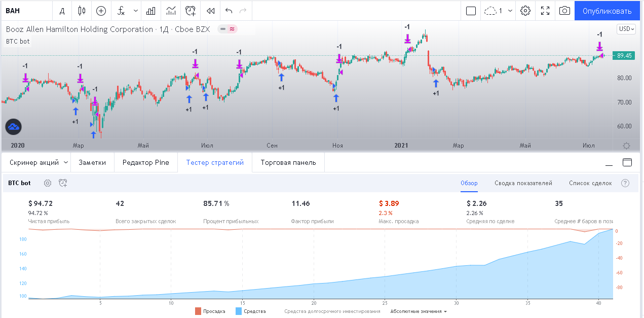Open the Список сделок tab

590,183
